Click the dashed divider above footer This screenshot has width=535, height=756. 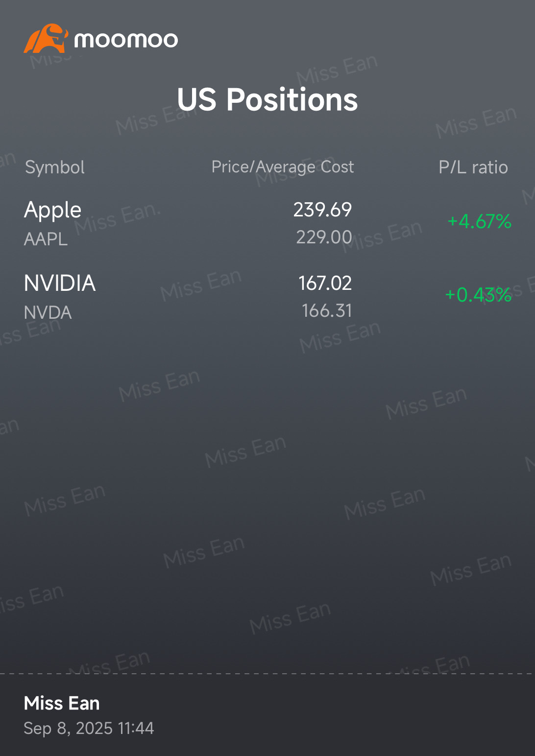267,674
